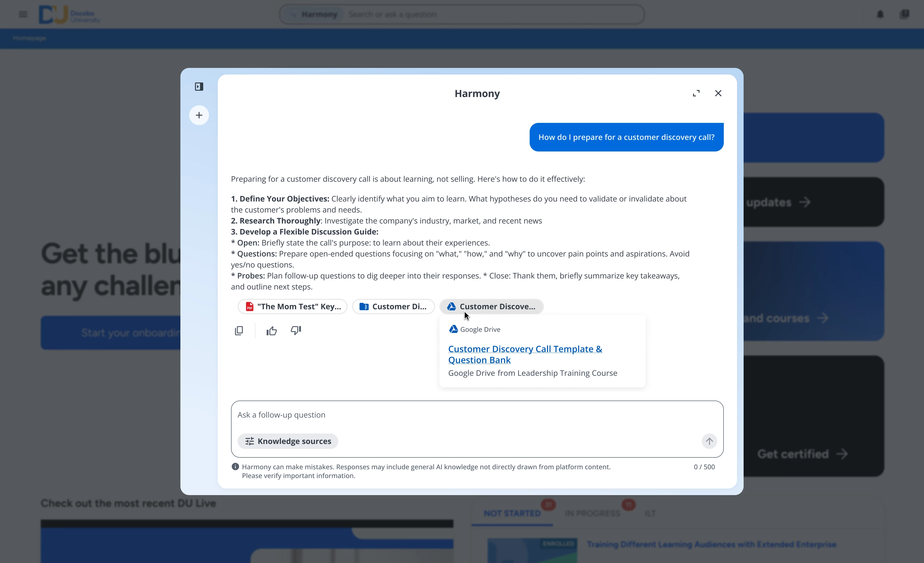Give thumbs down to the response
Screen dimensions: 924x563
click(x=296, y=331)
